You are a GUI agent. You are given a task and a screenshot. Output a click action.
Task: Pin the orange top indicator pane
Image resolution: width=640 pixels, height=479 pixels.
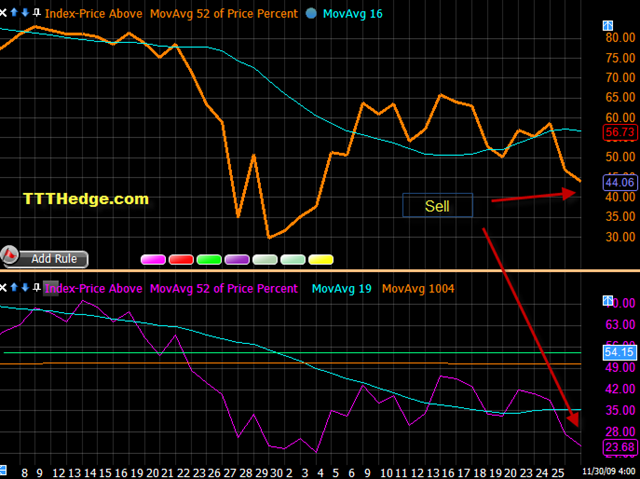pos(37,13)
